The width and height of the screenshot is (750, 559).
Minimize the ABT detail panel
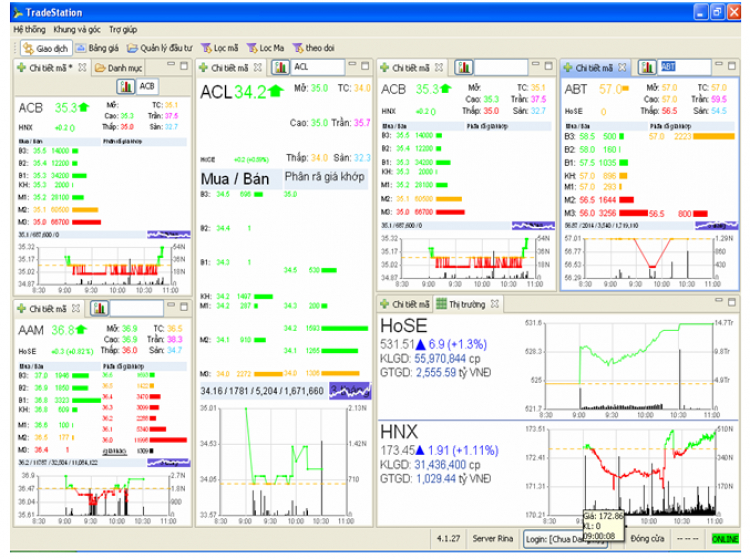[x=719, y=64]
